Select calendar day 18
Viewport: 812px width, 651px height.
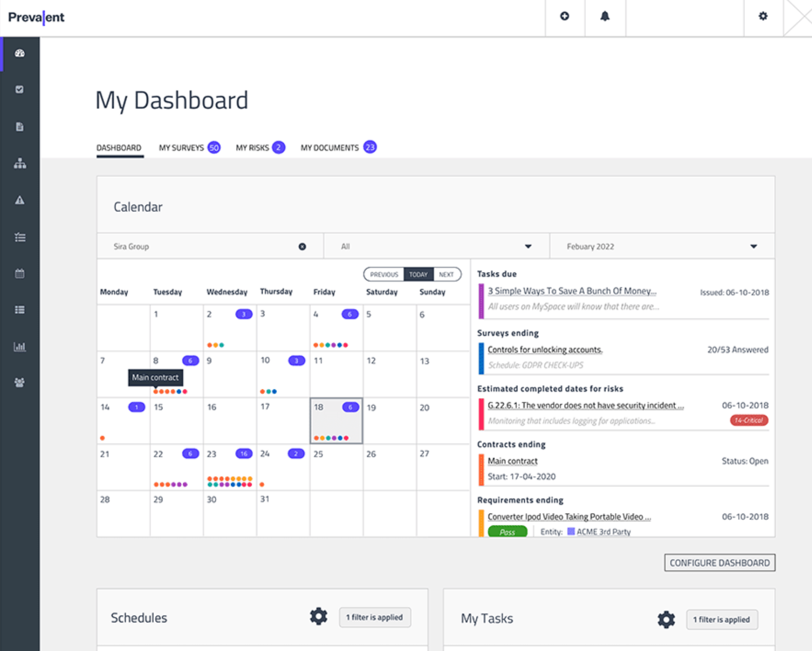(337, 421)
